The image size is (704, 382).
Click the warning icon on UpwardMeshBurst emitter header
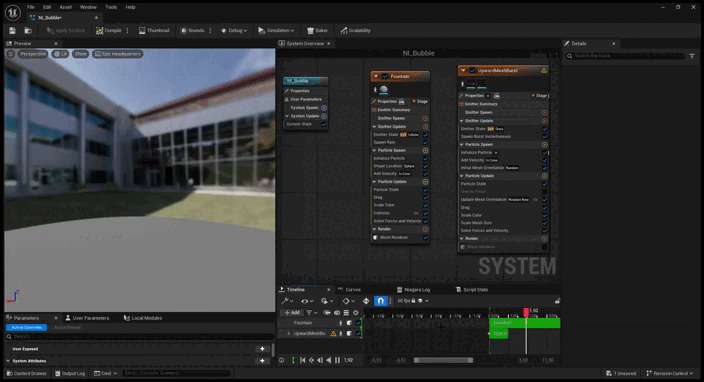pyautogui.click(x=544, y=70)
